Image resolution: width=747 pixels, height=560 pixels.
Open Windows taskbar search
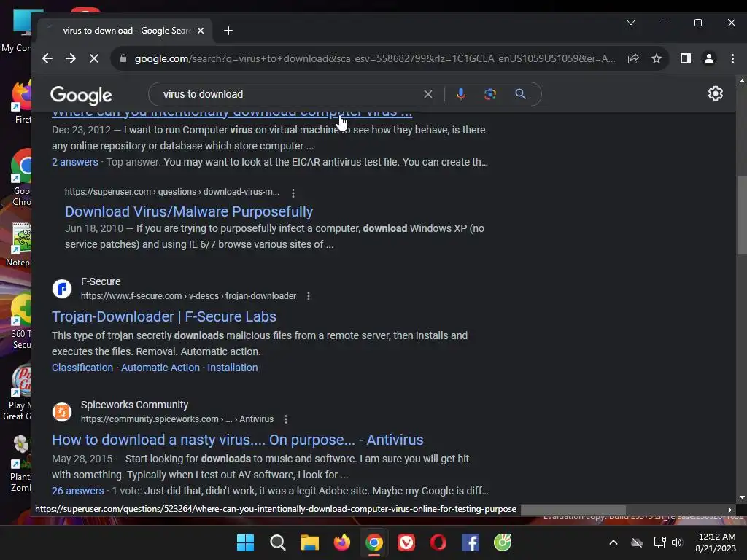pyautogui.click(x=278, y=542)
